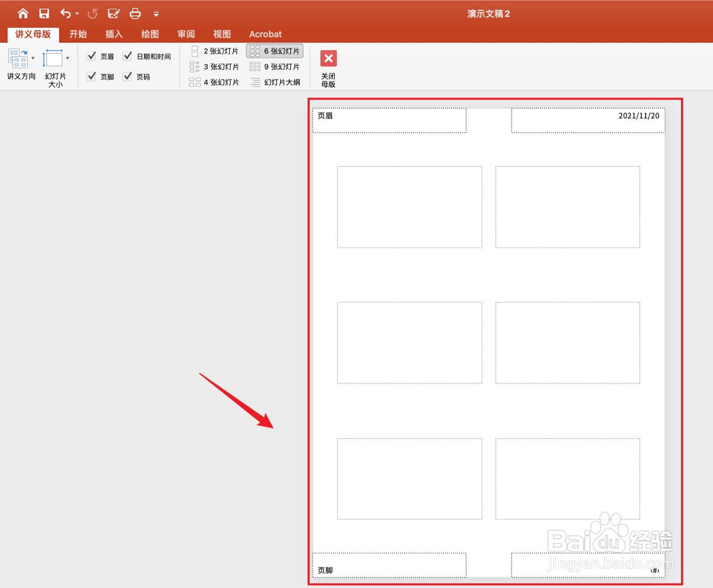713x588 pixels.
Task: Open the 绘图 tab
Action: [150, 34]
